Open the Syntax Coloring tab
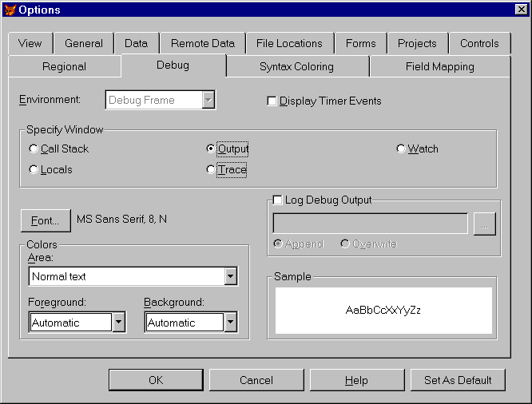 (x=297, y=66)
